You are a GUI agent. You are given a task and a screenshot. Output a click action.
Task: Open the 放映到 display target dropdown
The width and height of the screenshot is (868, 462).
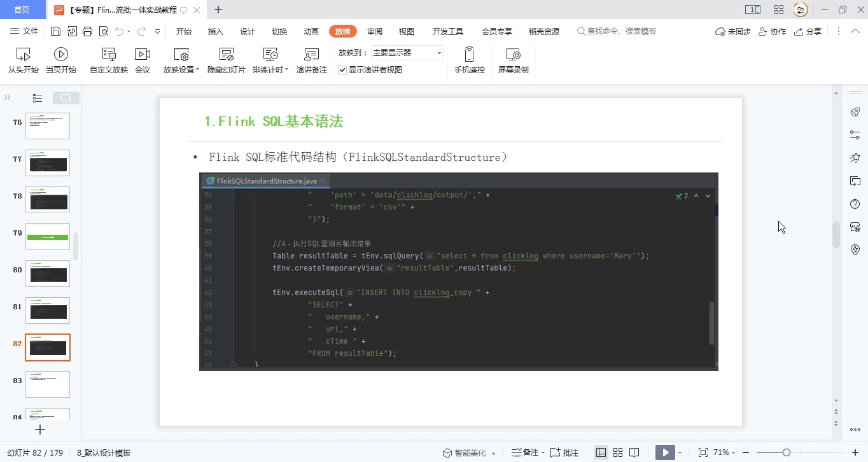pos(440,53)
